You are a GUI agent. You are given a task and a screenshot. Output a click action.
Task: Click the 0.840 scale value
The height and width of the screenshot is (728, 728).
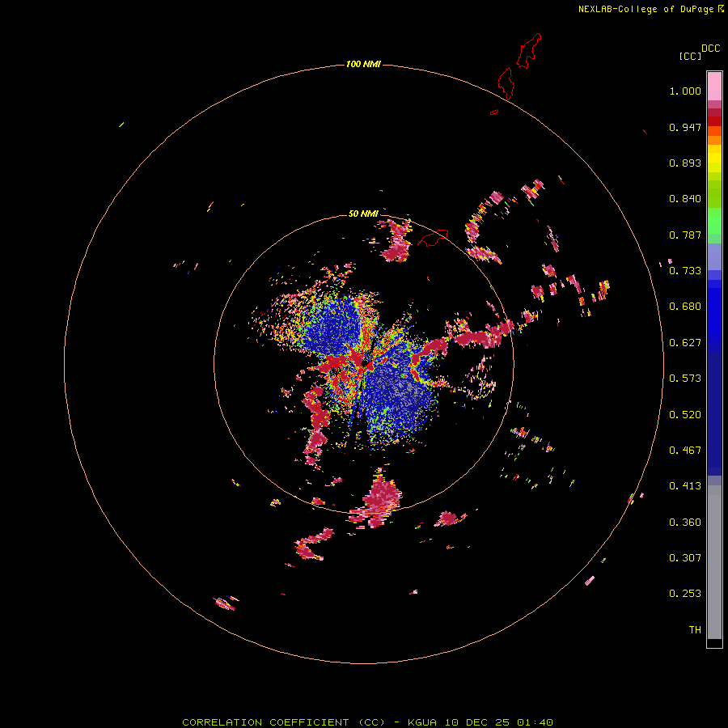[685, 199]
